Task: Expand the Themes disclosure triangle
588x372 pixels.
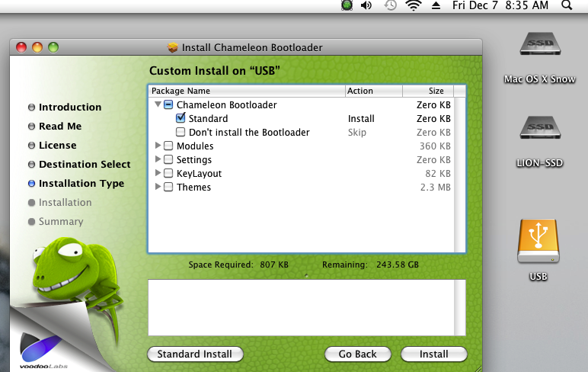Action: click(158, 187)
